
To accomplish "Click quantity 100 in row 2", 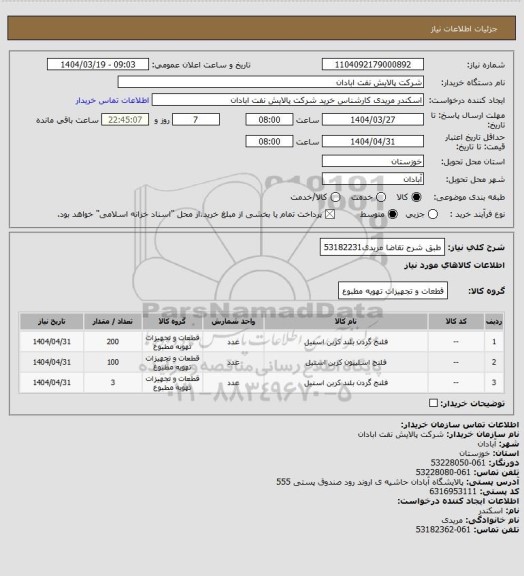I will 113,362.
